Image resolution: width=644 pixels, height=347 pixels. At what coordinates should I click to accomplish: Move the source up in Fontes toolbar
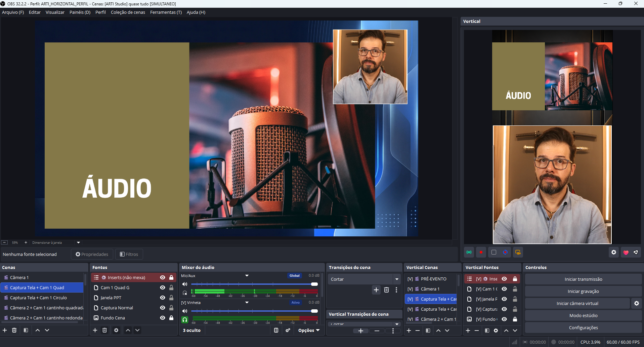(x=128, y=330)
